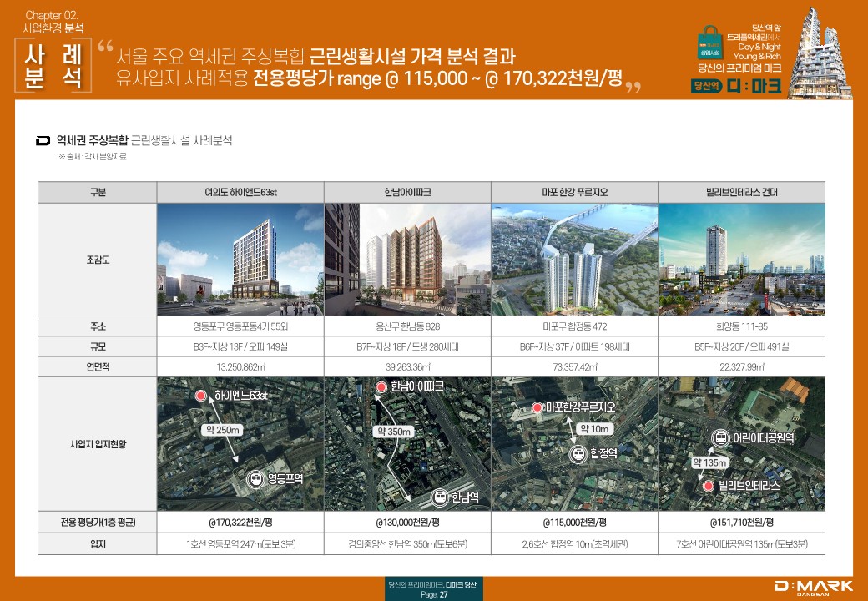The image size is (868, 601).
Task: Click the Page. 27 footer label
Action: coord(434,595)
